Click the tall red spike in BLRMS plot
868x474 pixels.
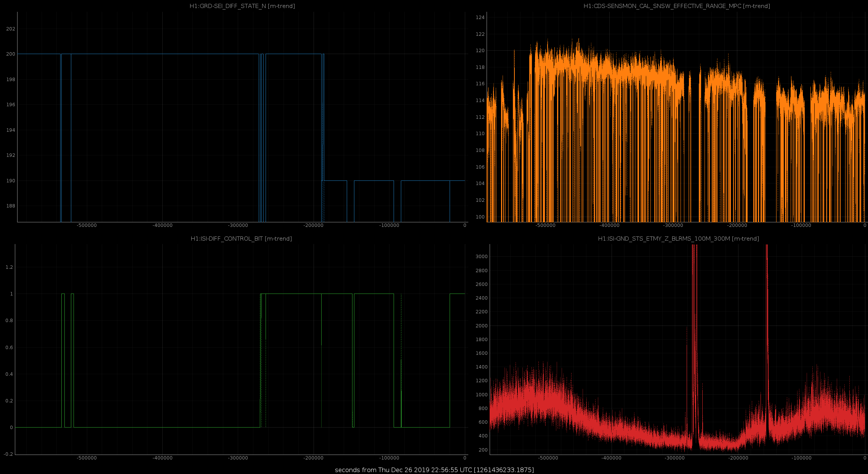pos(694,343)
